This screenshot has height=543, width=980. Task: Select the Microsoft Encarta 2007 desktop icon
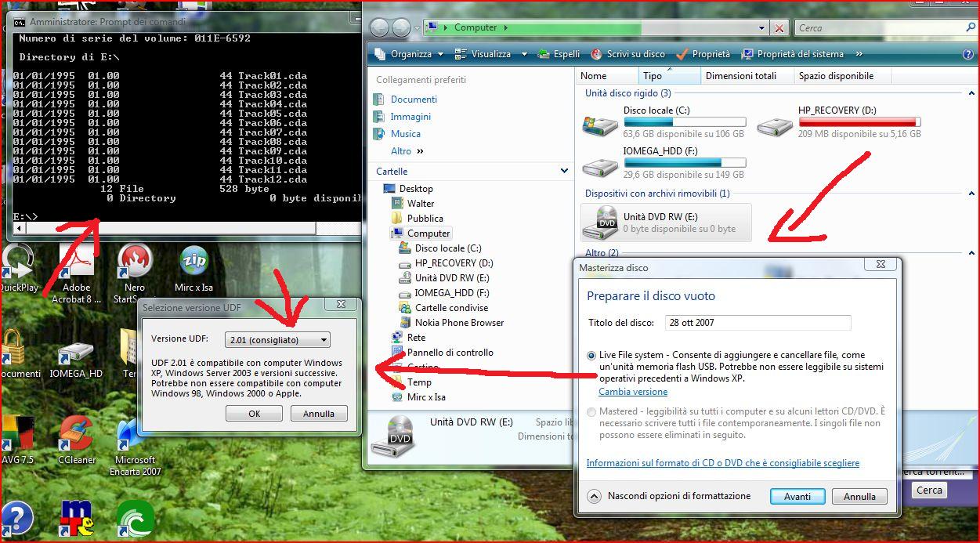(x=136, y=447)
